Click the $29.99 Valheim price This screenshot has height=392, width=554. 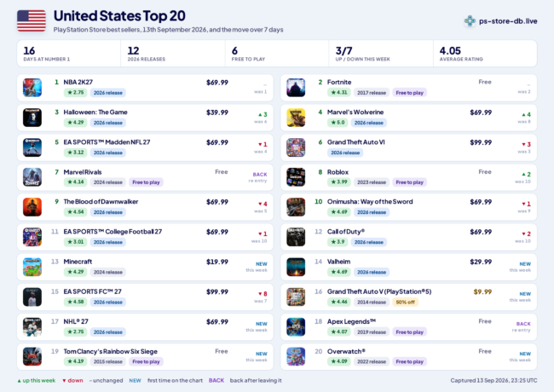[x=481, y=262]
